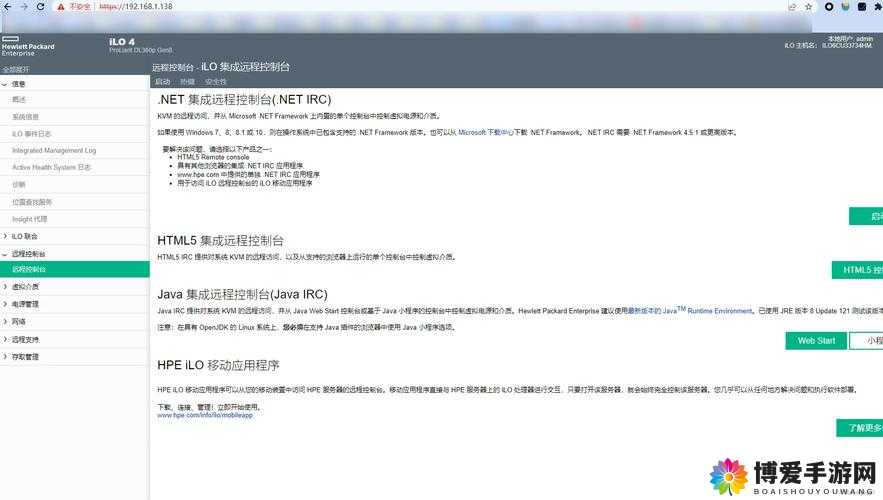883x500 pixels.
Task: Click the browser forward arrow
Action: 24,6
